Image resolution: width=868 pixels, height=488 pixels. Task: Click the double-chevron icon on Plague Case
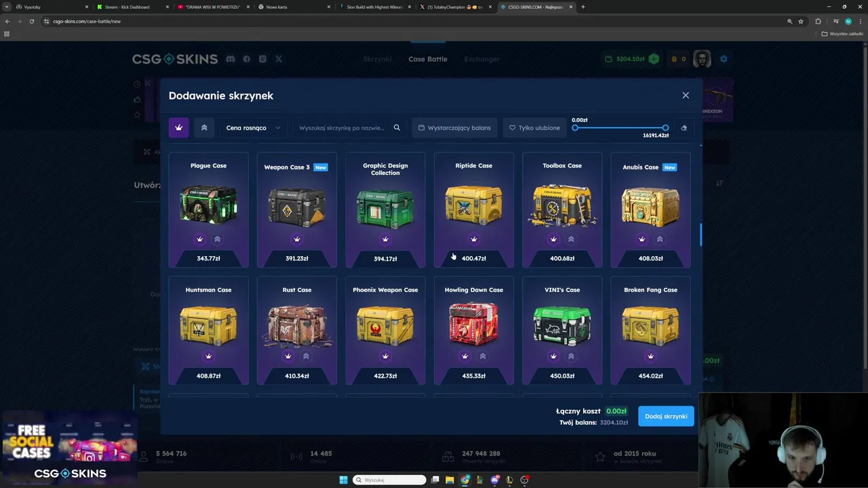click(x=217, y=239)
